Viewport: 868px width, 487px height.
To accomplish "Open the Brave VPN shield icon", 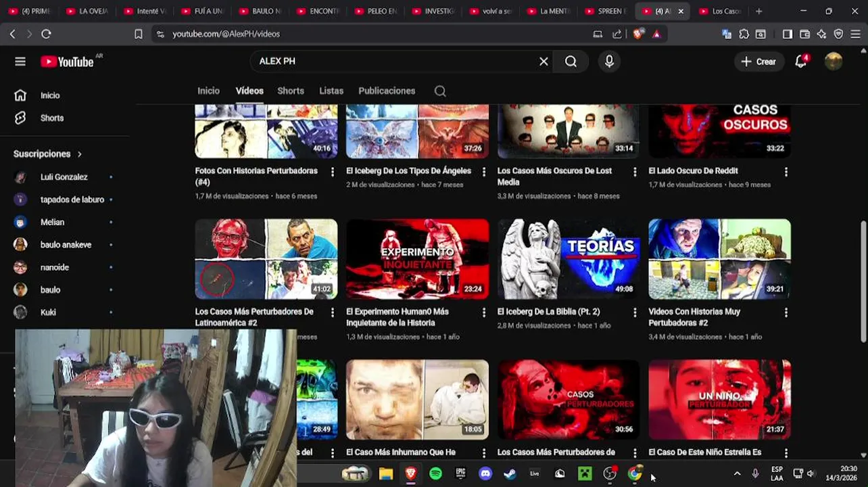I will pos(838,34).
